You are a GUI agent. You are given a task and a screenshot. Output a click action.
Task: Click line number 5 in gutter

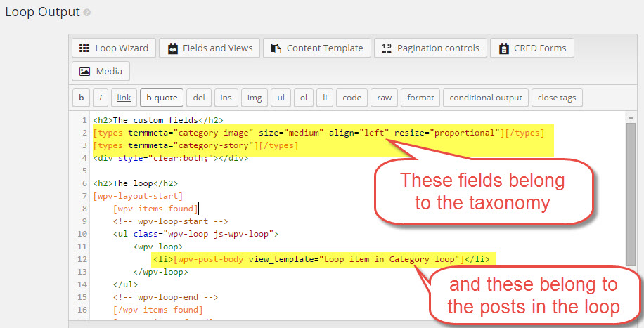tap(84, 171)
